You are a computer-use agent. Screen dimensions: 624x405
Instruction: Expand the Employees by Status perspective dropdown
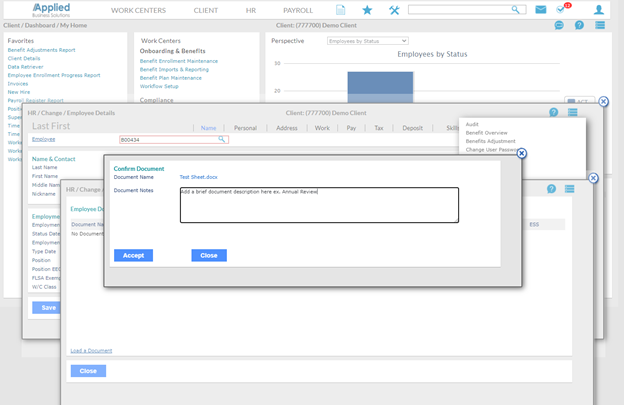(367, 41)
